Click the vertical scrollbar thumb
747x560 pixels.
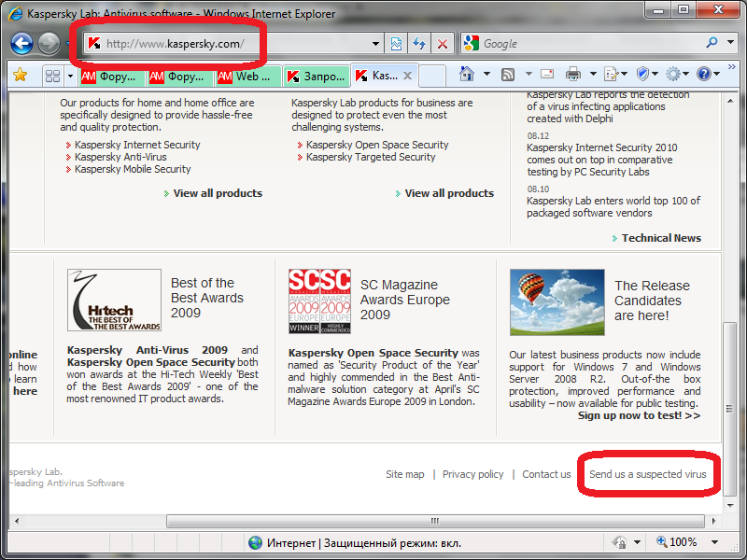(x=729, y=409)
